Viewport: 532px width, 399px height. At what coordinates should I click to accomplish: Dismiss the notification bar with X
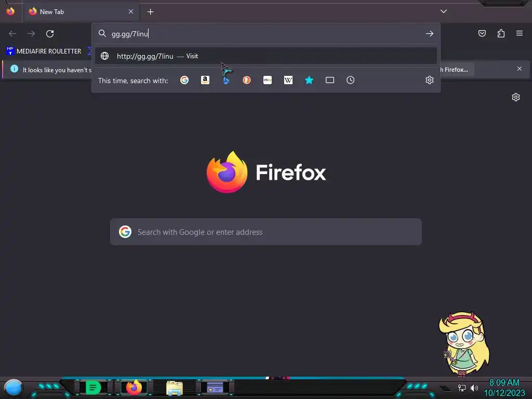(520, 69)
